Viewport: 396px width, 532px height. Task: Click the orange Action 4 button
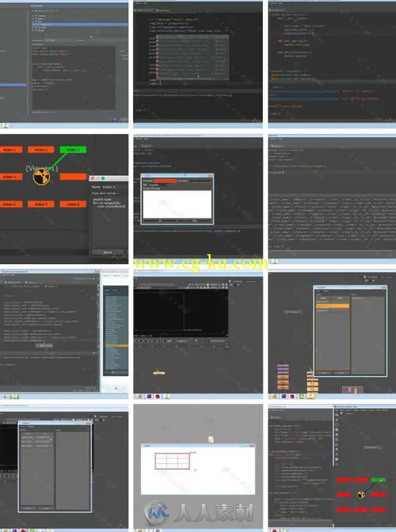[11, 177]
